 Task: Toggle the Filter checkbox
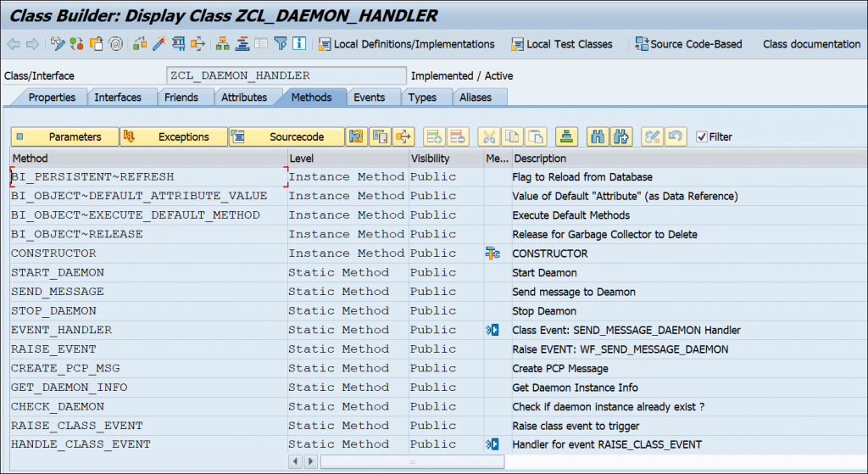coord(701,137)
